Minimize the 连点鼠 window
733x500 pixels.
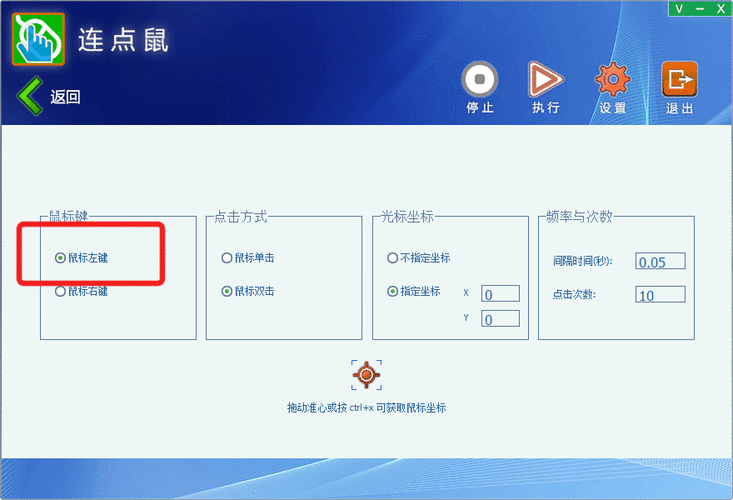(700, 8)
